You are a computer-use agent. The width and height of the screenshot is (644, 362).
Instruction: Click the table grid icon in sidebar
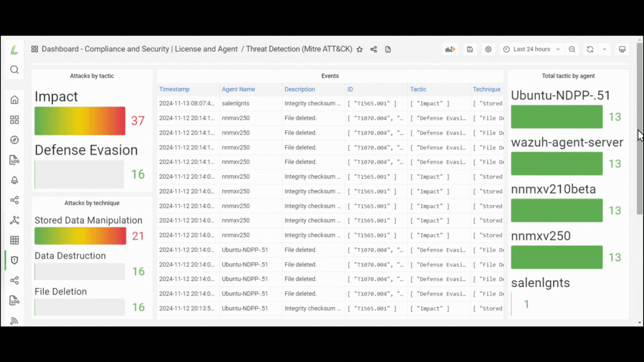(x=14, y=240)
